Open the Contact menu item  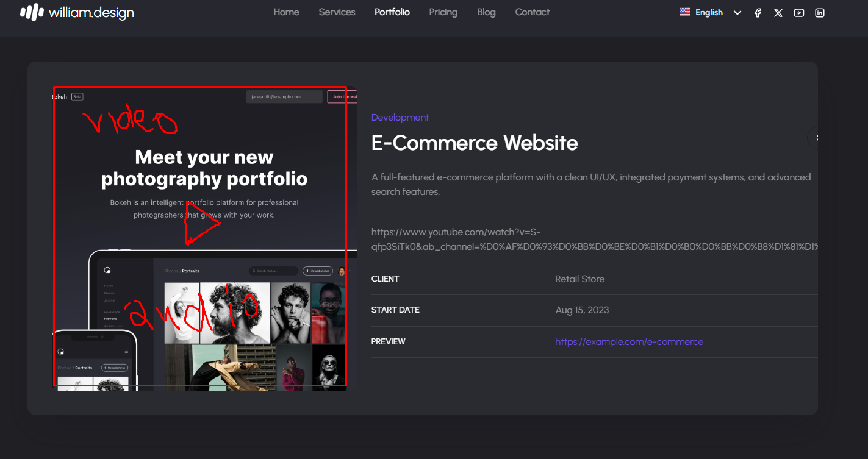533,12
